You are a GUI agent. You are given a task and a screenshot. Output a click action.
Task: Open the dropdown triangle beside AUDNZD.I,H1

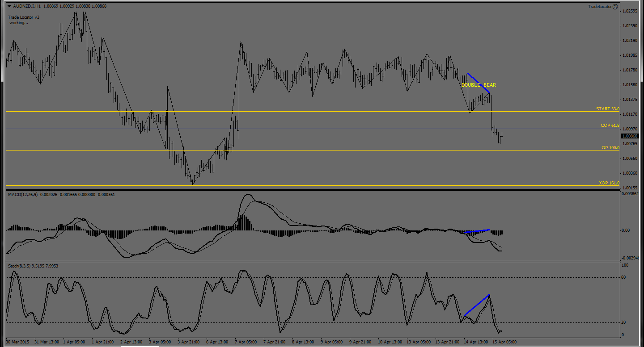click(x=10, y=6)
